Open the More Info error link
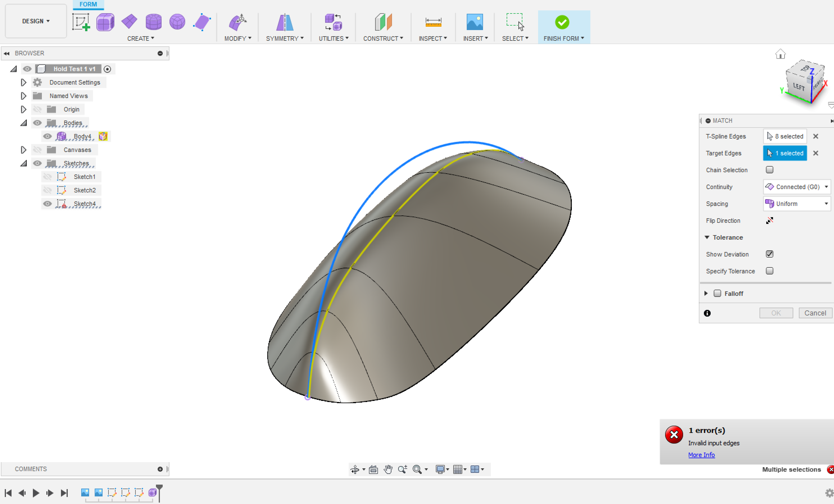This screenshot has height=504, width=834. point(701,455)
